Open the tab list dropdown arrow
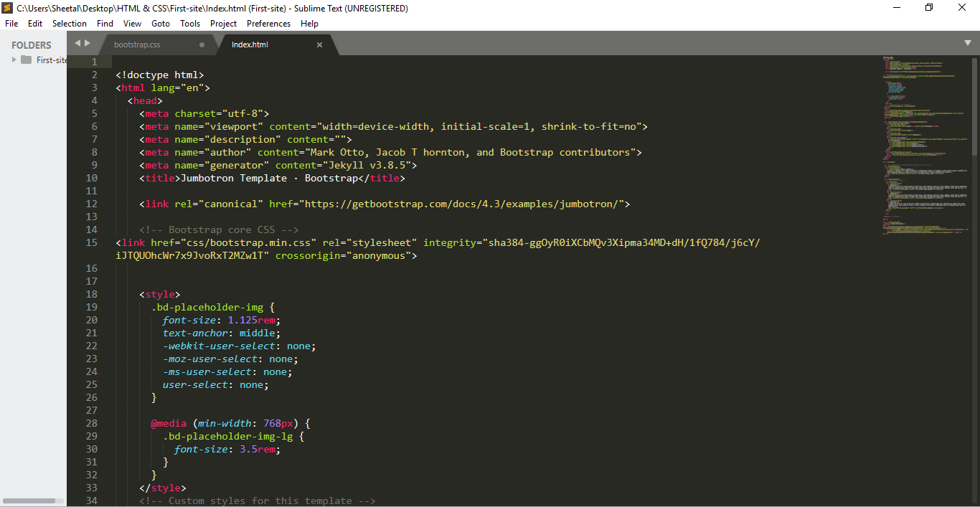 [967, 43]
